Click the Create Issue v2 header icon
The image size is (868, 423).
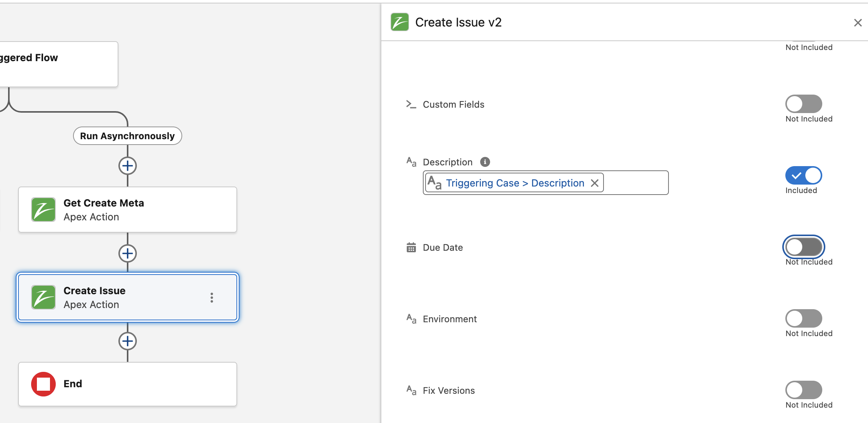point(400,22)
